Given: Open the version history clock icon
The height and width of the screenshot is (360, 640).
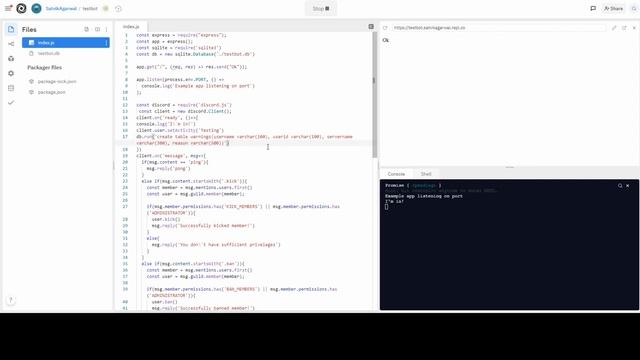Looking at the screenshot, I should (x=118, y=9).
